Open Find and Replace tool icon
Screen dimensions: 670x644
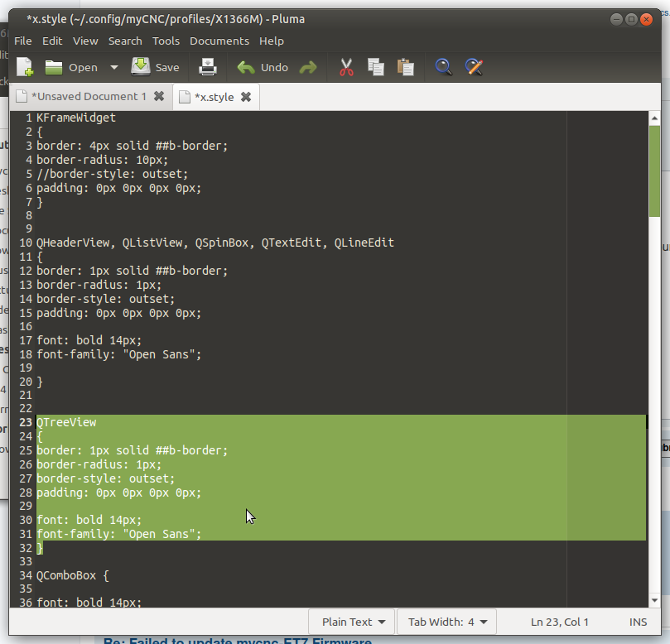pyautogui.click(x=474, y=68)
